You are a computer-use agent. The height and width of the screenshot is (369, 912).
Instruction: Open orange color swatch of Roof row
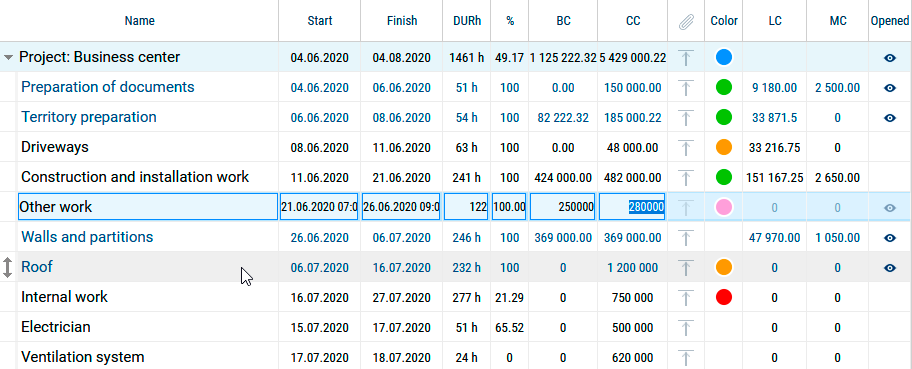pyautogui.click(x=724, y=267)
